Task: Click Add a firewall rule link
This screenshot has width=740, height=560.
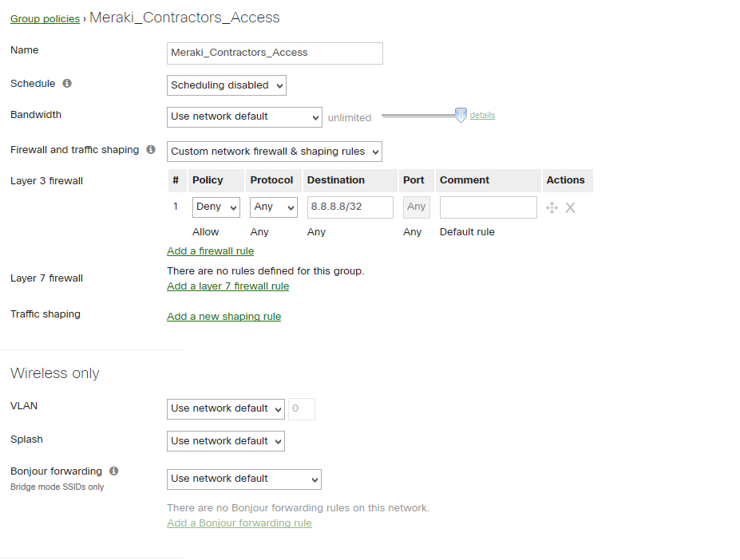Action: tap(210, 251)
